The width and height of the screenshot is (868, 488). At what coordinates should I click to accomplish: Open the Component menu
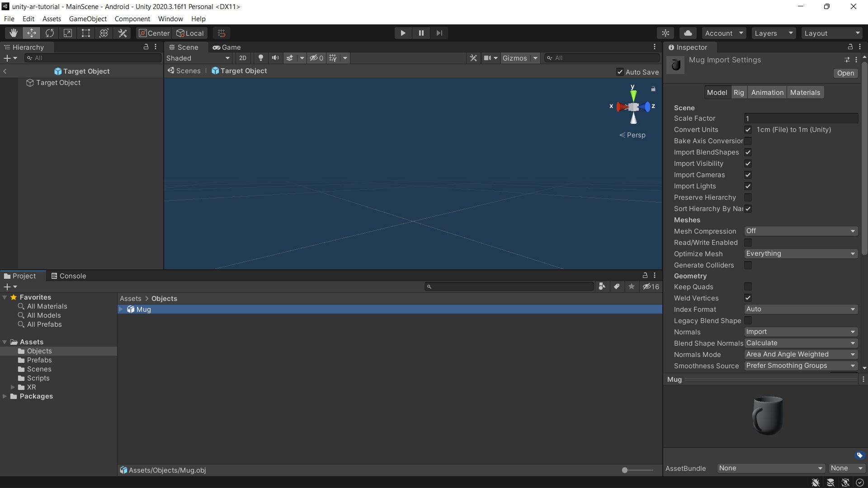coord(132,19)
